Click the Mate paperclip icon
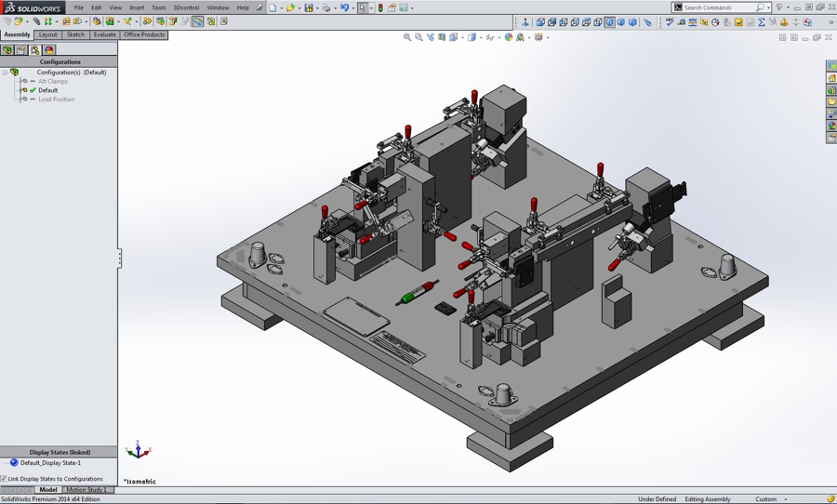 click(36, 21)
